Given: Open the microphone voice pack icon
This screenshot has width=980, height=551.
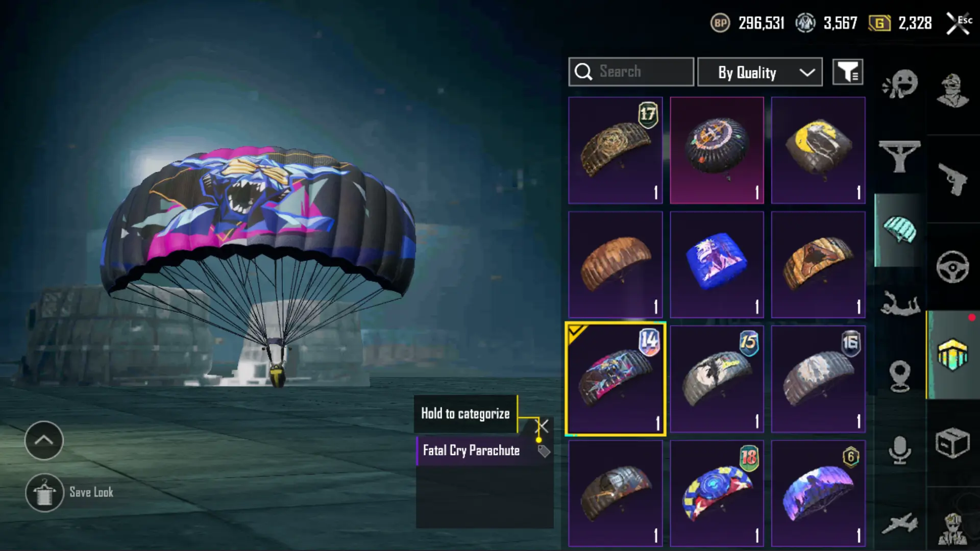Looking at the screenshot, I should [x=900, y=450].
